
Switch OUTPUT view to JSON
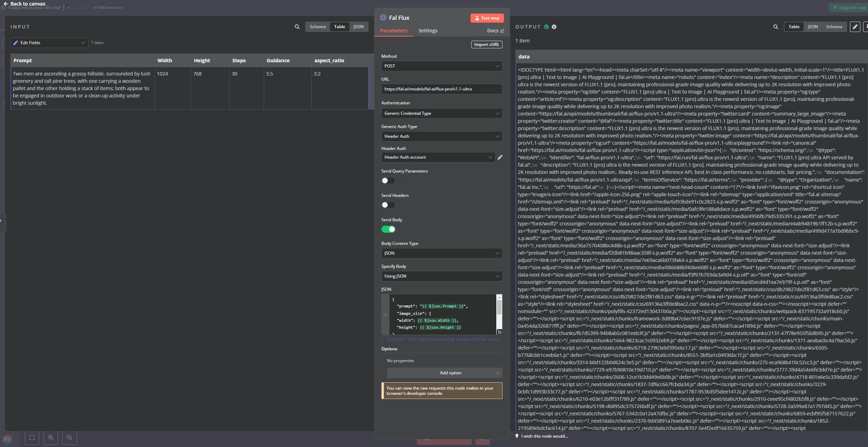(813, 27)
